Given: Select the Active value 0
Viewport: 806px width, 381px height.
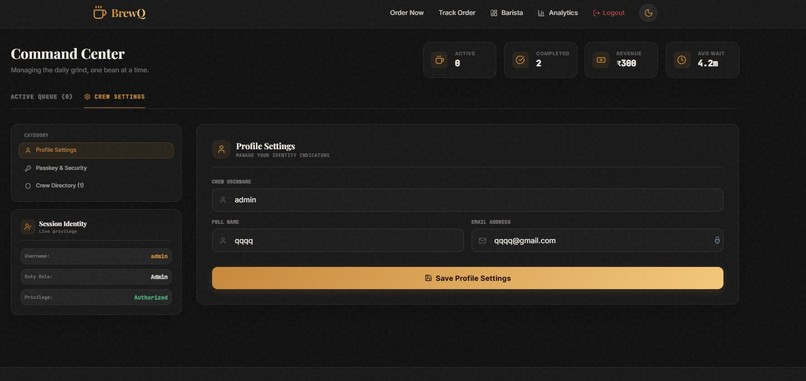Looking at the screenshot, I should pyautogui.click(x=457, y=63).
